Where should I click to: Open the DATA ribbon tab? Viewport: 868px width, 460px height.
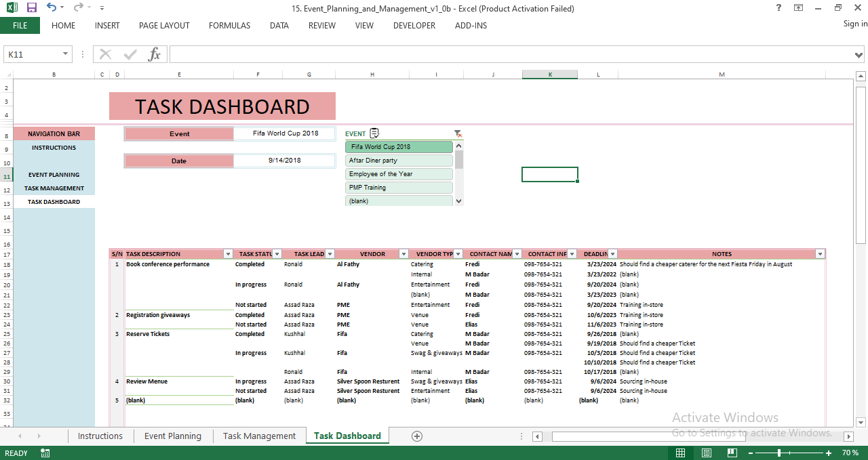pos(279,26)
